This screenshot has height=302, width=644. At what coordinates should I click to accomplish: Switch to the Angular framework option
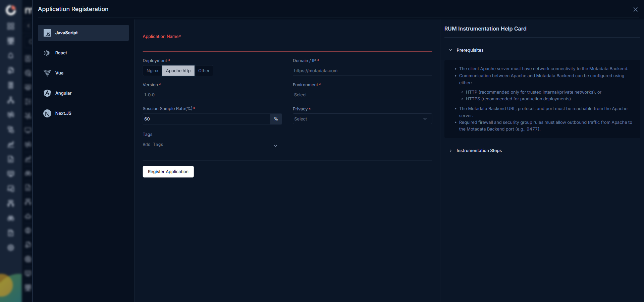[83, 93]
